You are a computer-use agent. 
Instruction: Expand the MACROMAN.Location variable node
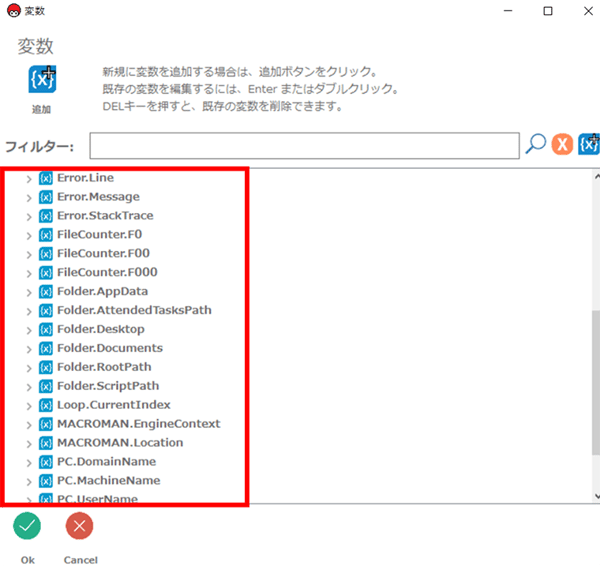29,444
